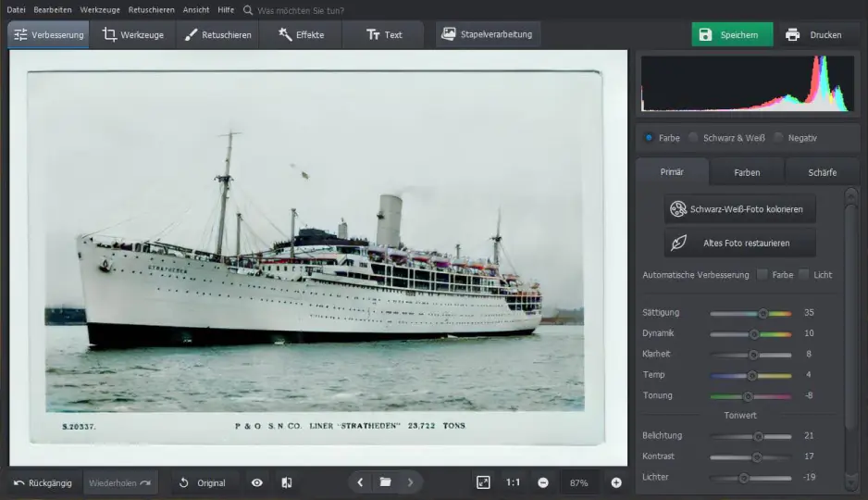This screenshot has height=500, width=868.
Task: Open Stapelverarbeitung batch processing
Action: (487, 34)
